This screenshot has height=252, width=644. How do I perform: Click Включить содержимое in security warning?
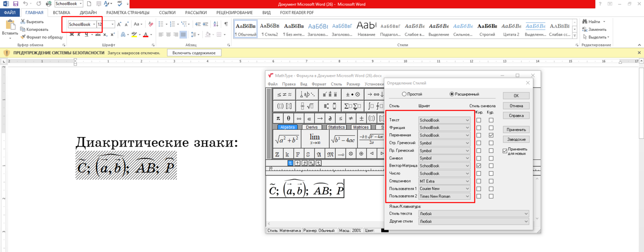(194, 53)
